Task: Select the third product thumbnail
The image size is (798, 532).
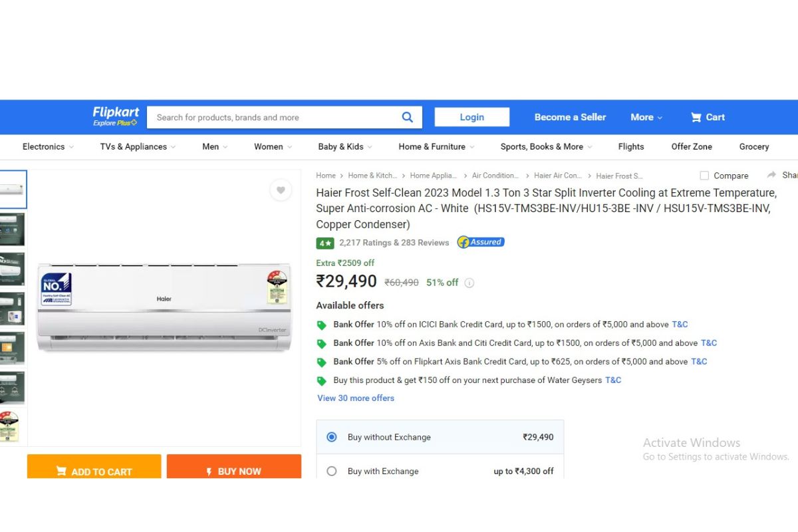Action: [12, 269]
